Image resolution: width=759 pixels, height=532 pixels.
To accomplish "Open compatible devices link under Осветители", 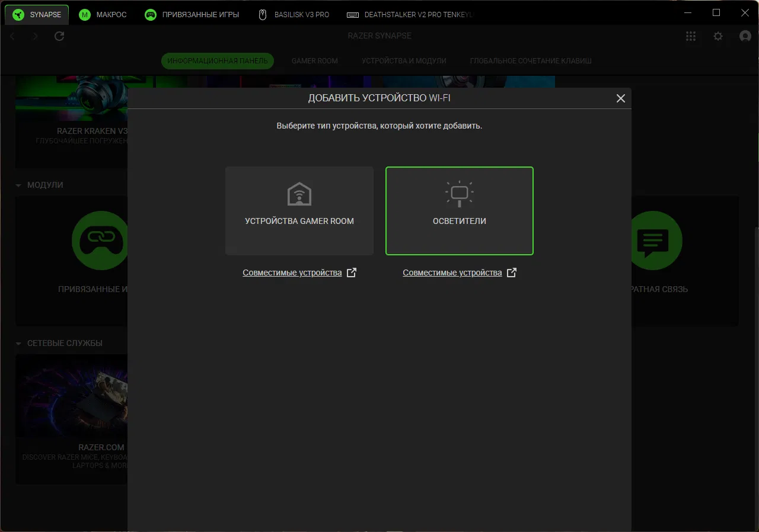I will click(x=452, y=273).
